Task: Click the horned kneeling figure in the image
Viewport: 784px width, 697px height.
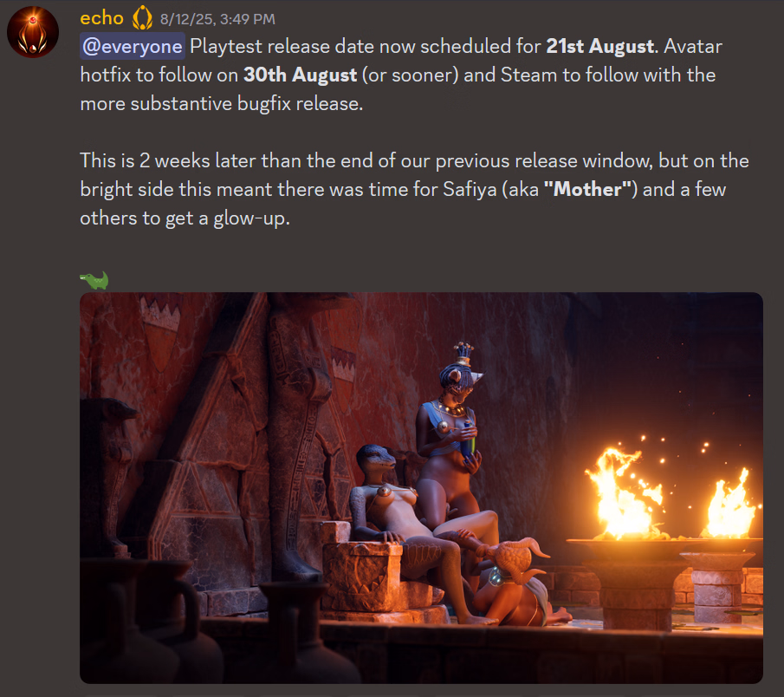Action: coord(515,583)
